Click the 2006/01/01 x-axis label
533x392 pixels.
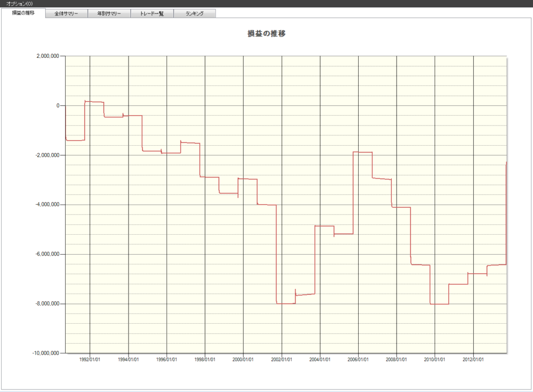pyautogui.click(x=358, y=360)
